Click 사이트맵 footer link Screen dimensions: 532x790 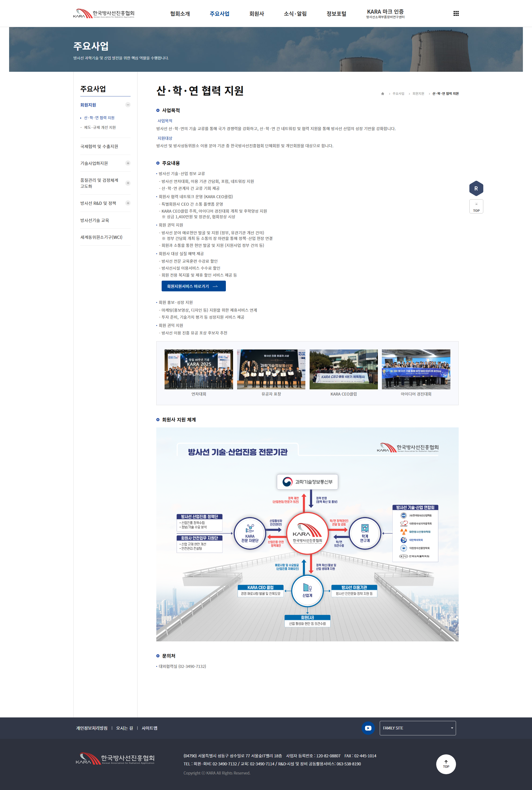149,728
